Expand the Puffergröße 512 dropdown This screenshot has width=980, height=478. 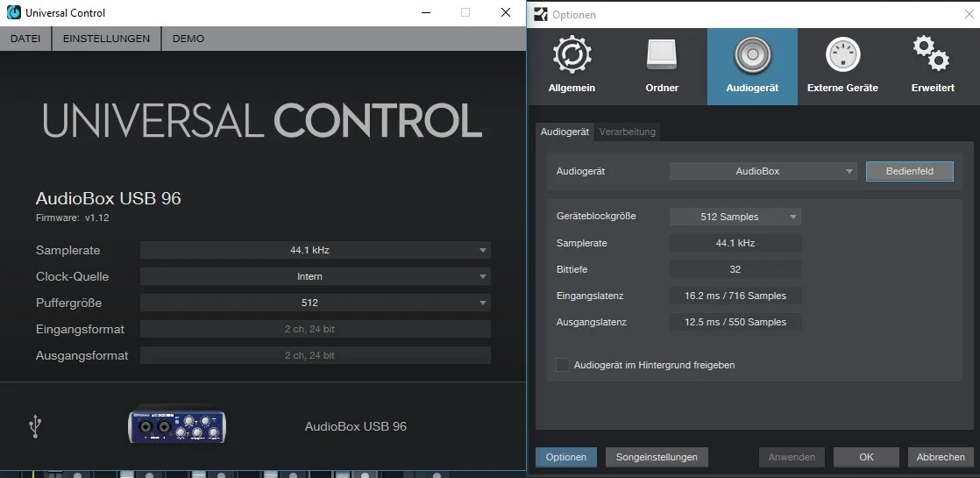(315, 303)
